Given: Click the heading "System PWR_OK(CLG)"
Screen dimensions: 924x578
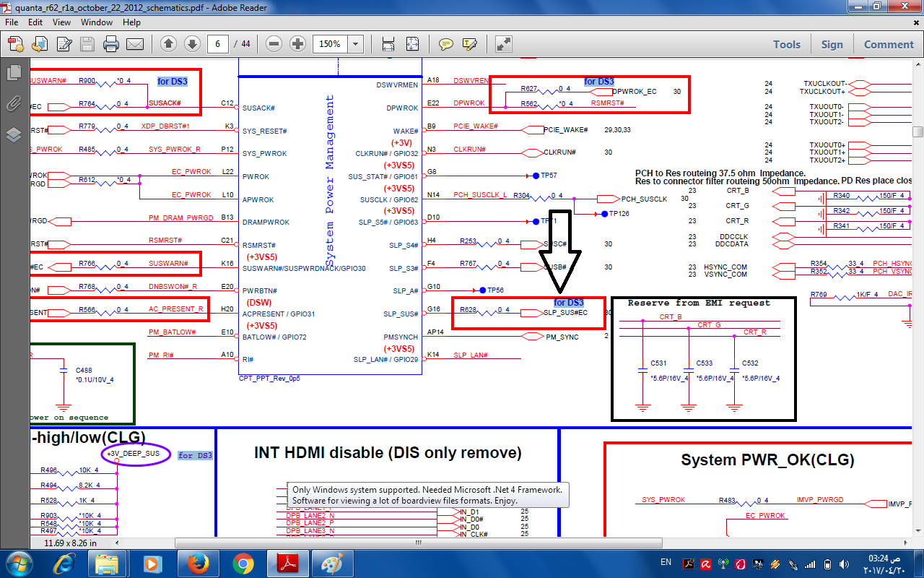Looking at the screenshot, I should tap(767, 460).
